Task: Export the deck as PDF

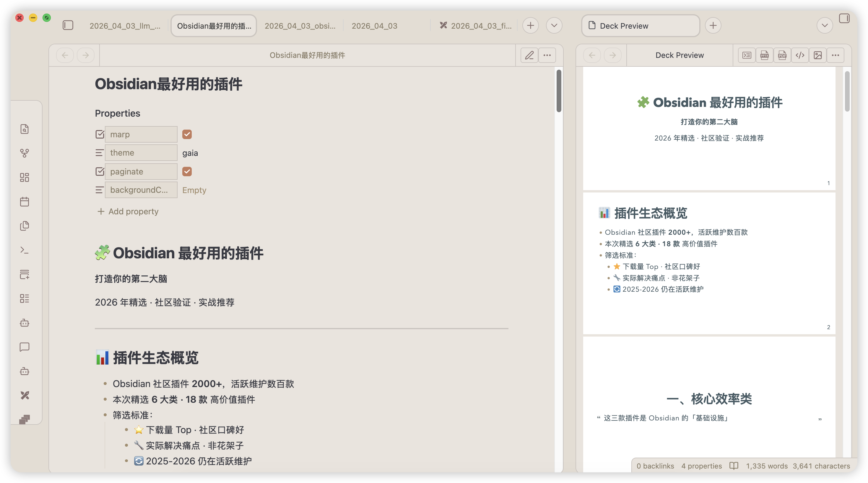Action: click(782, 55)
